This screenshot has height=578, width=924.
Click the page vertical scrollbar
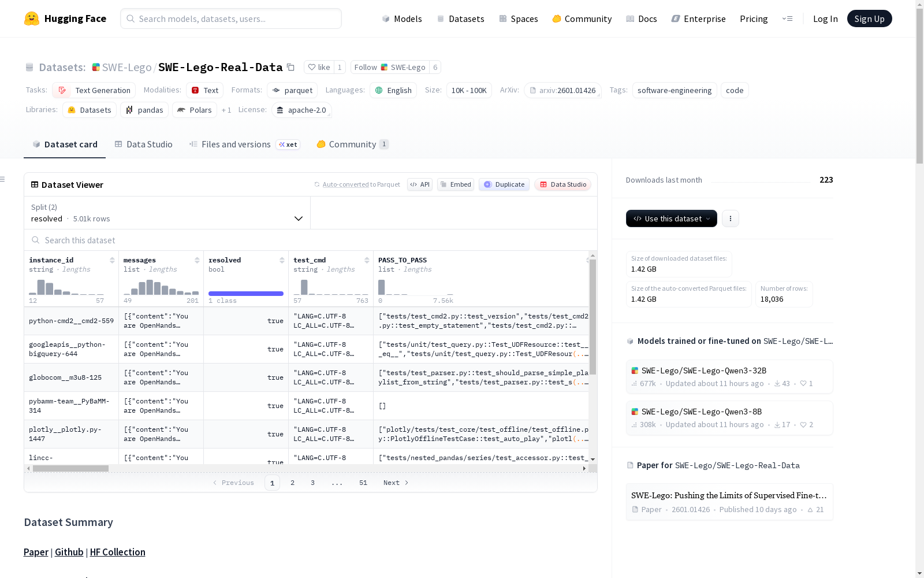919,86
